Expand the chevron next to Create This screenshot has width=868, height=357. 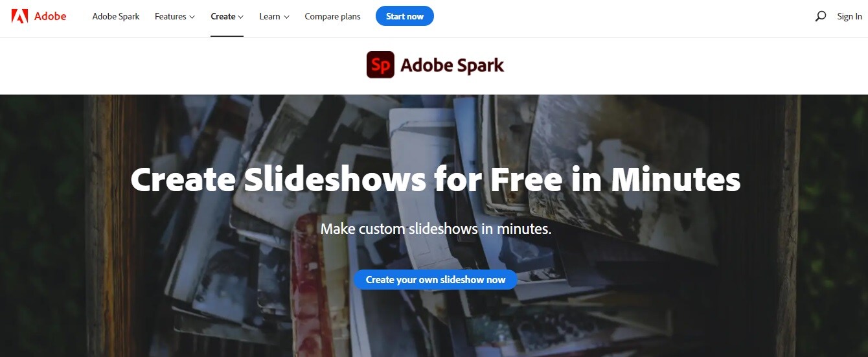(x=240, y=17)
